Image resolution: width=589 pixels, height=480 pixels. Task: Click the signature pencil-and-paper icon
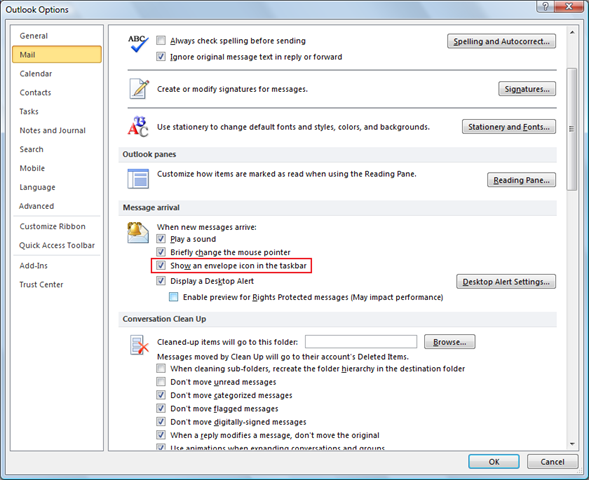pyautogui.click(x=139, y=89)
